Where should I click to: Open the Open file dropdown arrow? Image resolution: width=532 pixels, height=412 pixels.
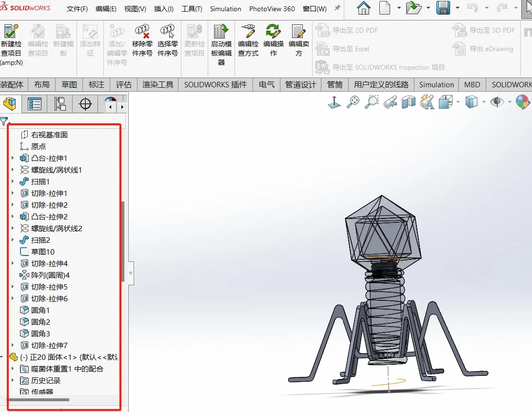pyautogui.click(x=428, y=8)
